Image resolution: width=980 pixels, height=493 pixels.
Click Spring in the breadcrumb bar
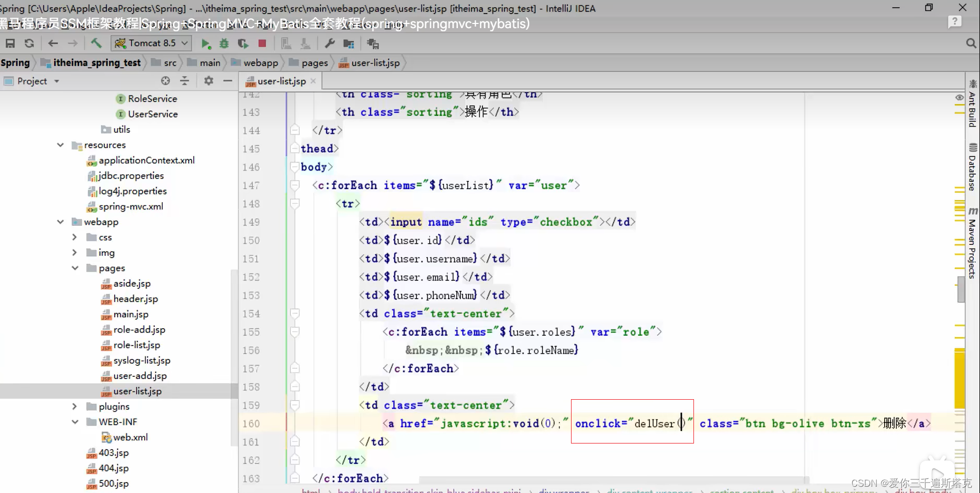(16, 63)
